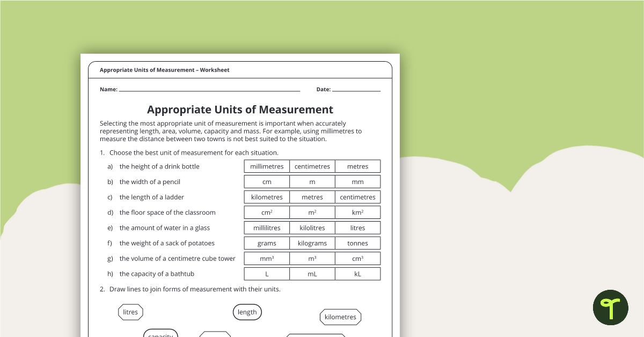Select 'm³' for cube tower volume

312,258
